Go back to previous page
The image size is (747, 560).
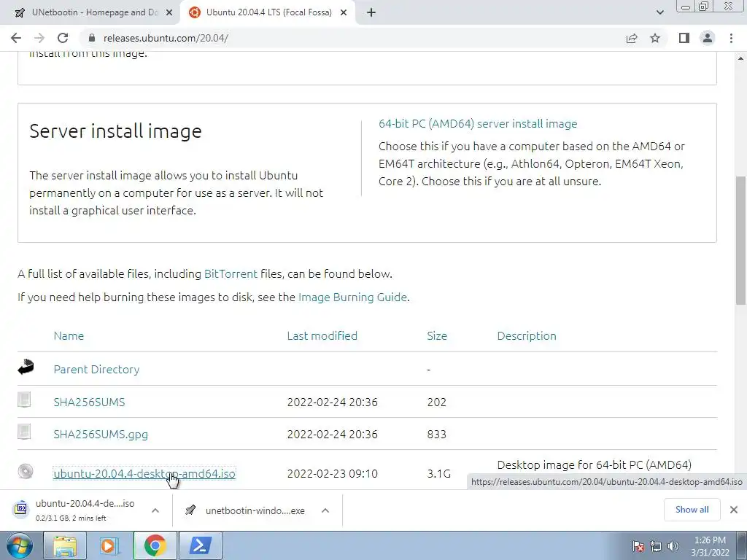pos(16,38)
